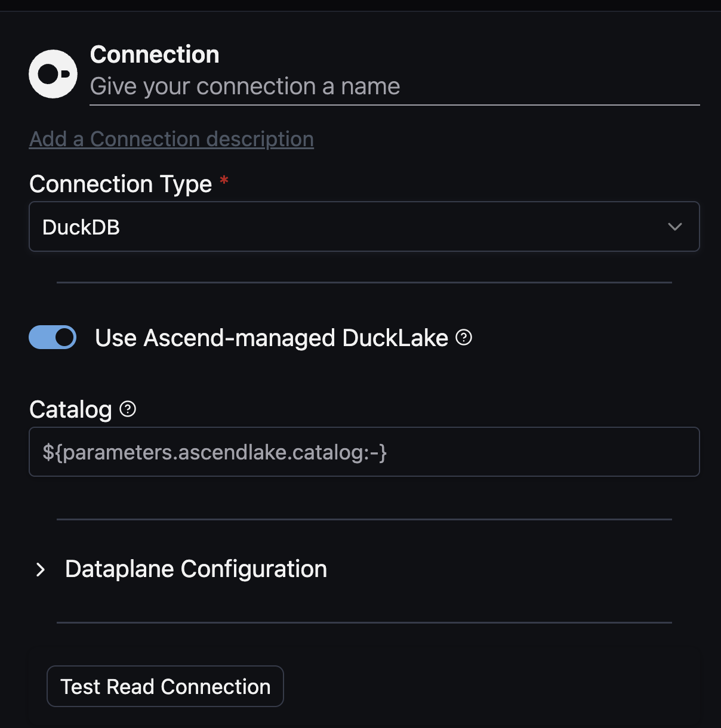Viewport: 721px width, 728px height.
Task: Open help for Use Ascend-managed DuckLake
Action: coord(464,338)
